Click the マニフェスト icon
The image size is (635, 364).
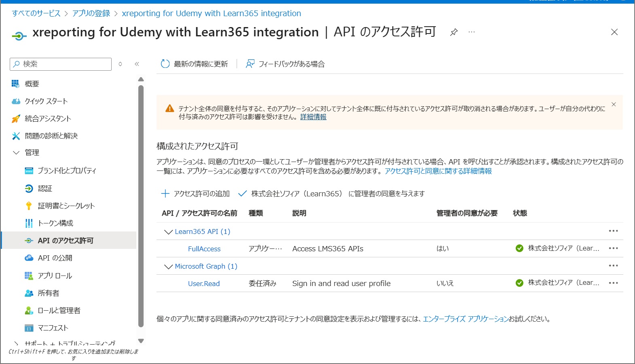click(x=29, y=328)
